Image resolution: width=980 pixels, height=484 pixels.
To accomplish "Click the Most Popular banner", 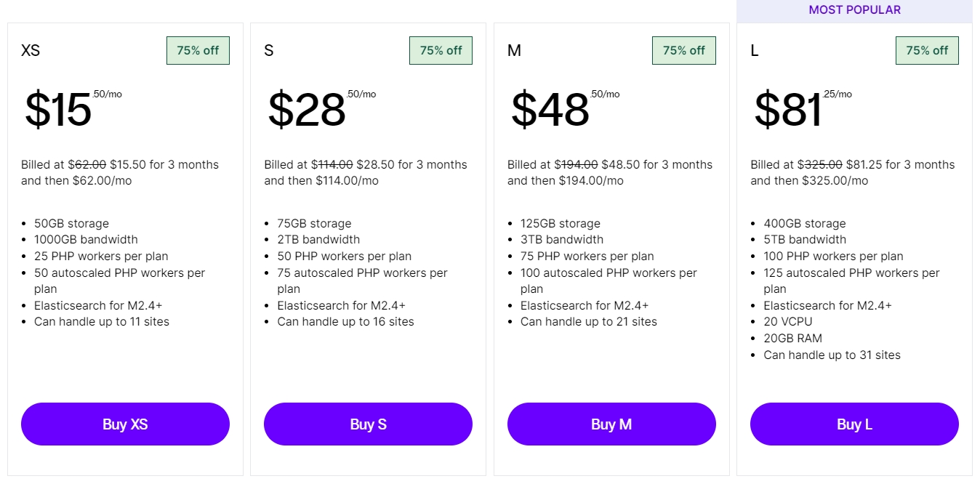I will (x=854, y=10).
